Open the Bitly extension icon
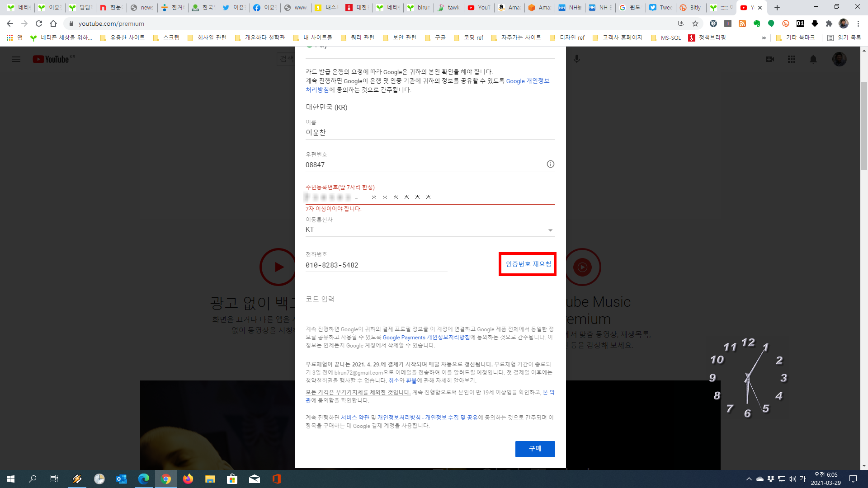Viewport: 868px width, 488px height. coord(786,23)
